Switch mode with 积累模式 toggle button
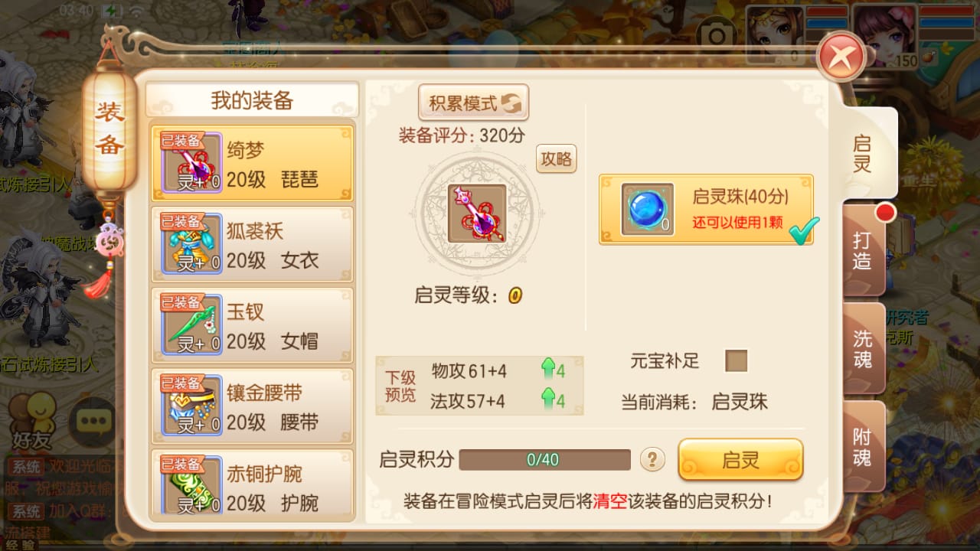Image resolution: width=980 pixels, height=551 pixels. 474,103
